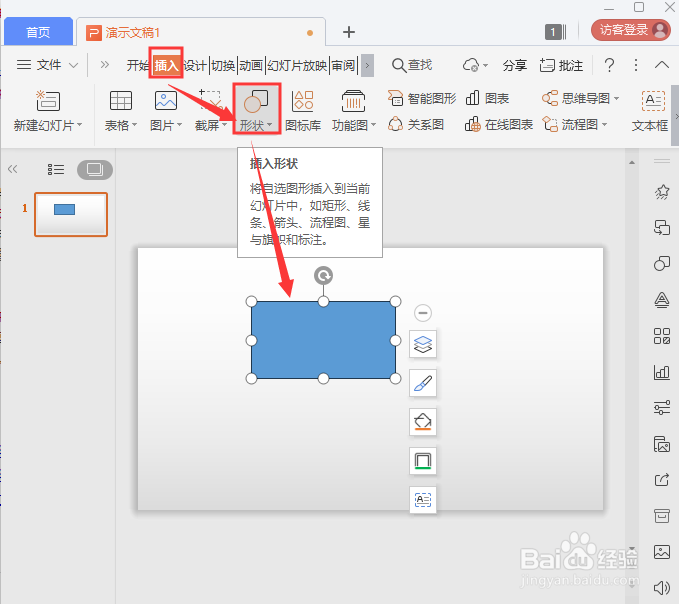Viewport: 679px width, 604px height.
Task: Open the shape fill bucket icon
Action: (x=423, y=422)
